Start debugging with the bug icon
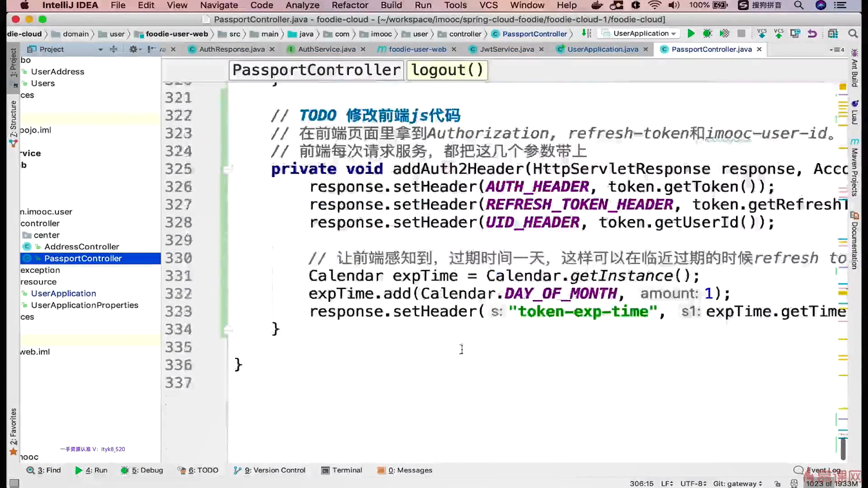The height and width of the screenshot is (488, 868). point(708,33)
